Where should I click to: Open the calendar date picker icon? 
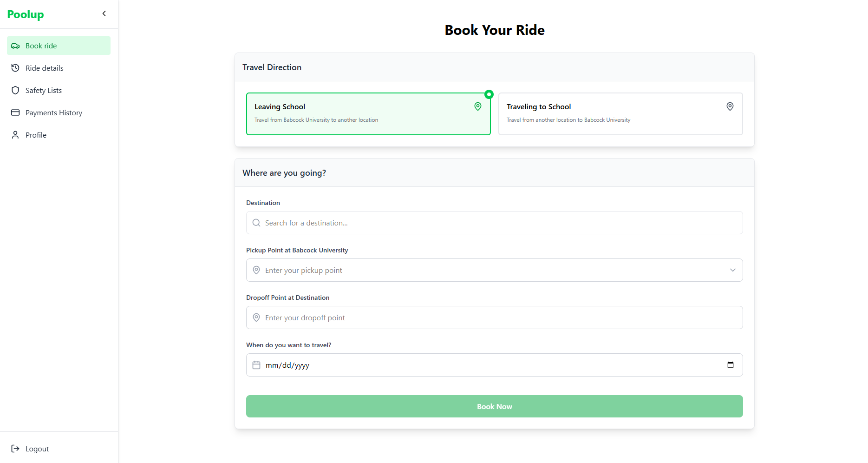(x=730, y=365)
